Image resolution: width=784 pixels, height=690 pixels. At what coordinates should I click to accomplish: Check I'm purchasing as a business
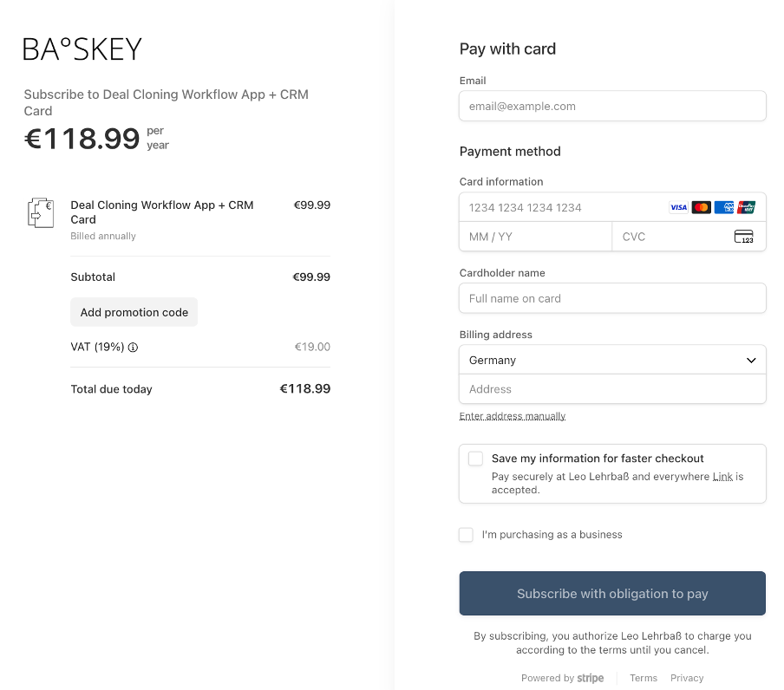coord(467,535)
